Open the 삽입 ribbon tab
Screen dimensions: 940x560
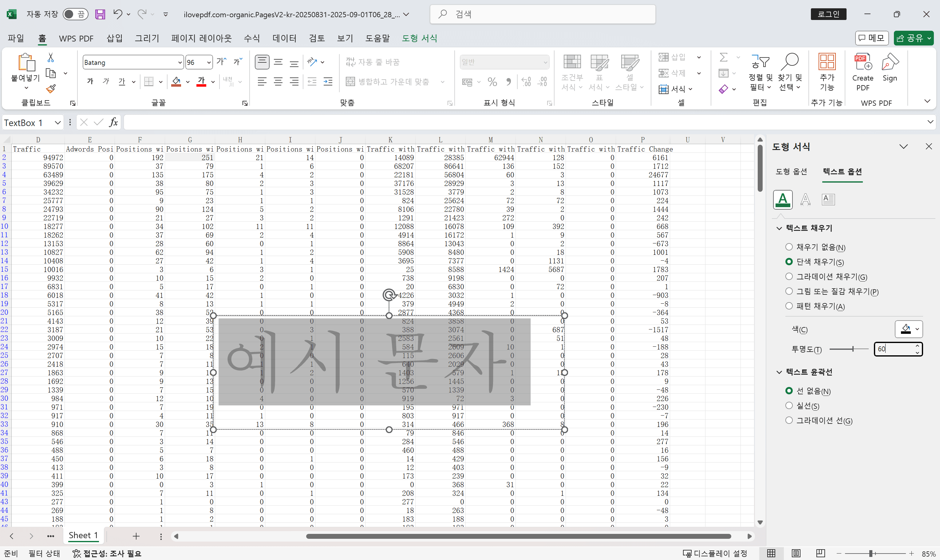pos(114,38)
